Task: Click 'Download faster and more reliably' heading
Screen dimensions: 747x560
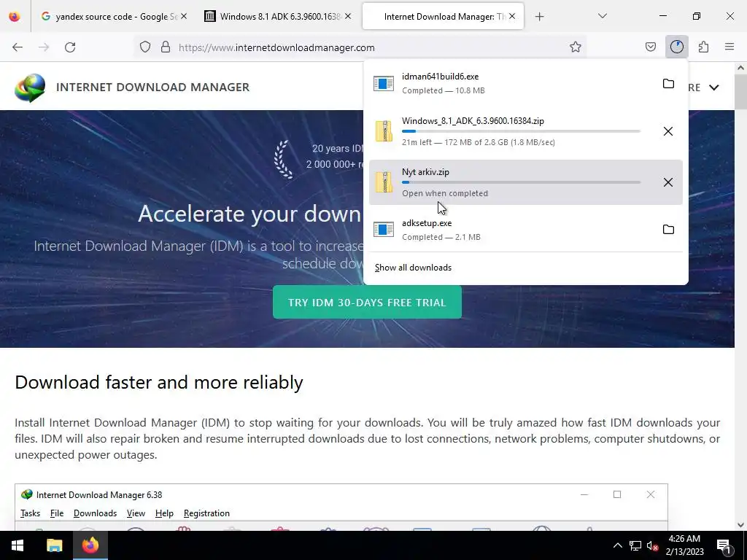Action: 158,382
